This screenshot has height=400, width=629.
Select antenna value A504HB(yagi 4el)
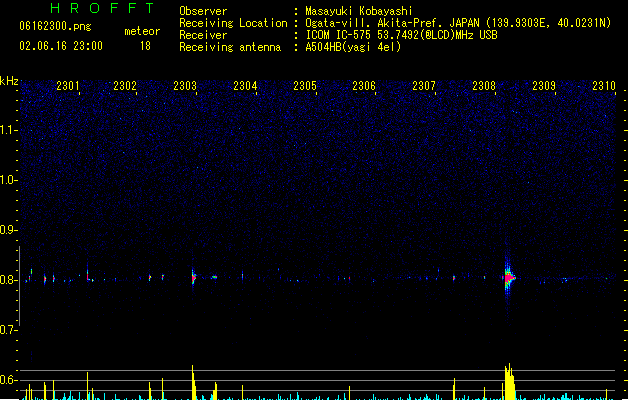pos(353,47)
